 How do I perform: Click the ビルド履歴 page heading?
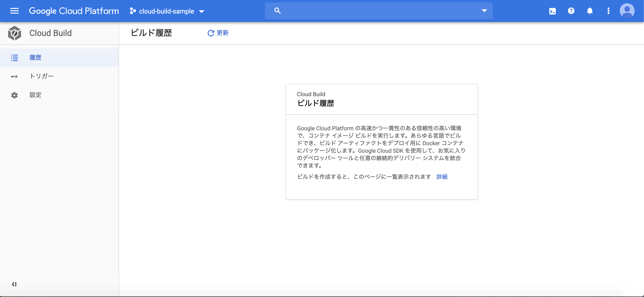[151, 33]
